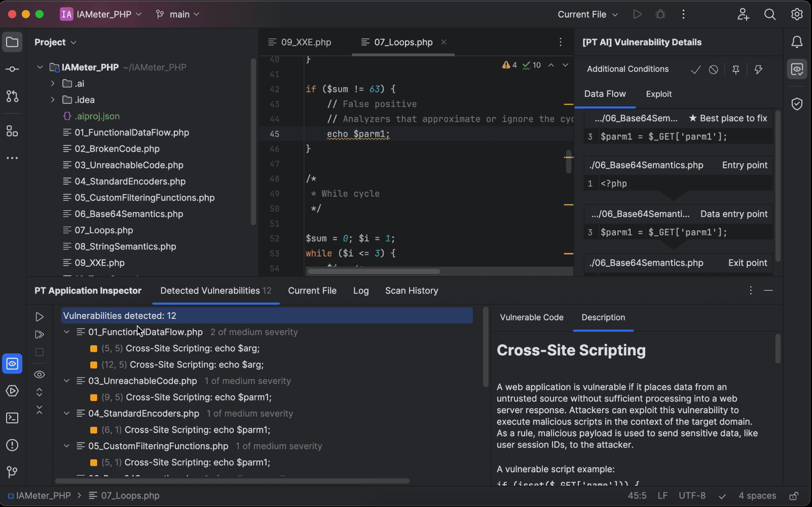Hide the PT Application Inspector panel
This screenshot has height=507, width=812.
[x=768, y=291]
